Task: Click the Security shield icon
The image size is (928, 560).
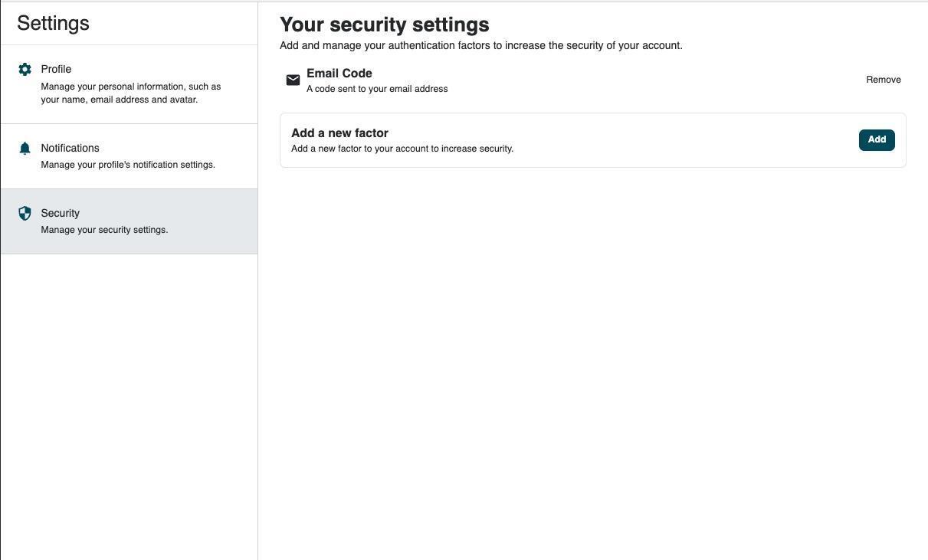Action: click(x=25, y=214)
